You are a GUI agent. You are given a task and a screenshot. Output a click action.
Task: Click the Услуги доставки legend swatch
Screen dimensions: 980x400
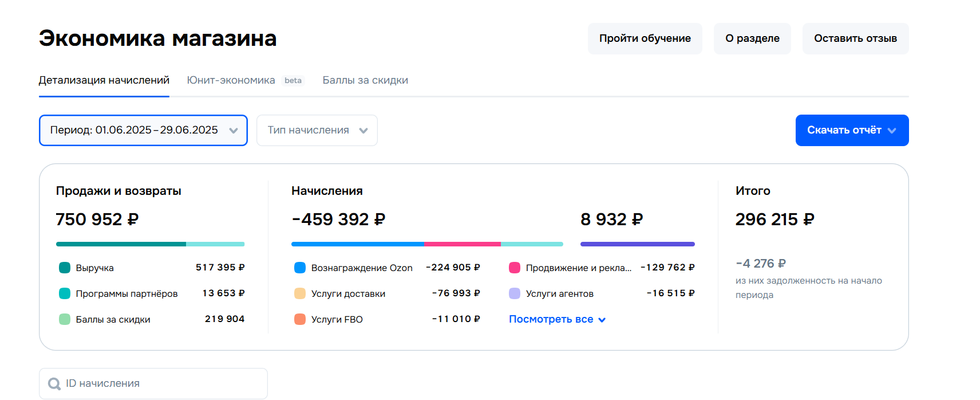[300, 293]
